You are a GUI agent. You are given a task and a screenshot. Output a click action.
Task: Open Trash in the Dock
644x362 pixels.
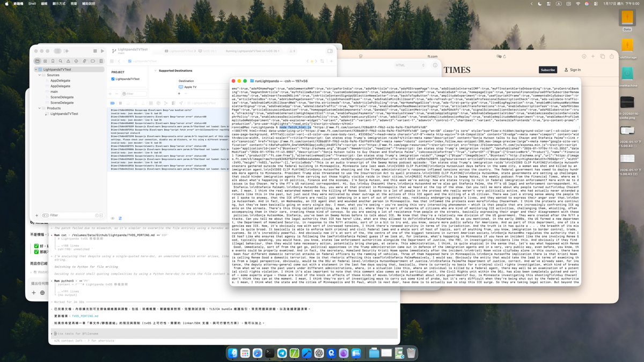click(x=411, y=353)
